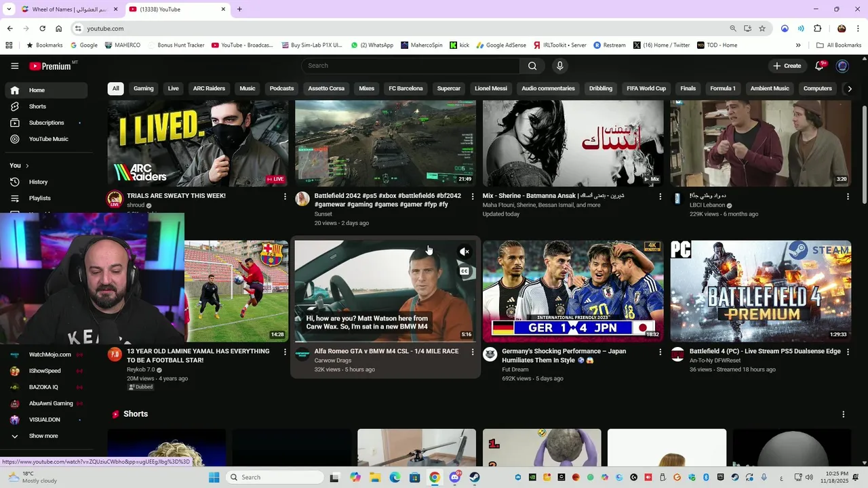Viewport: 868px width, 488px height.
Task: Select the Formula 1 chip
Action: (723, 89)
